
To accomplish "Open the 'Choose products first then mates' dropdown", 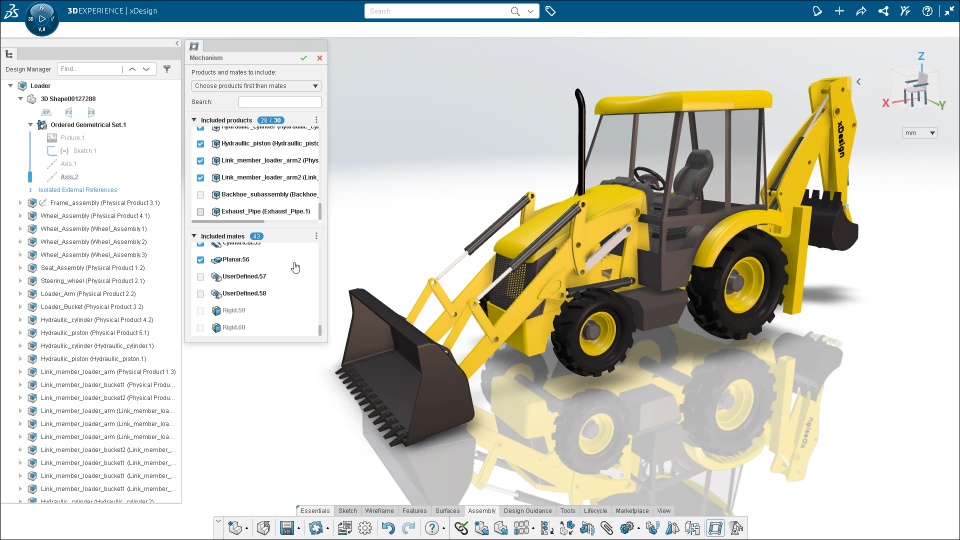I will 256,86.
